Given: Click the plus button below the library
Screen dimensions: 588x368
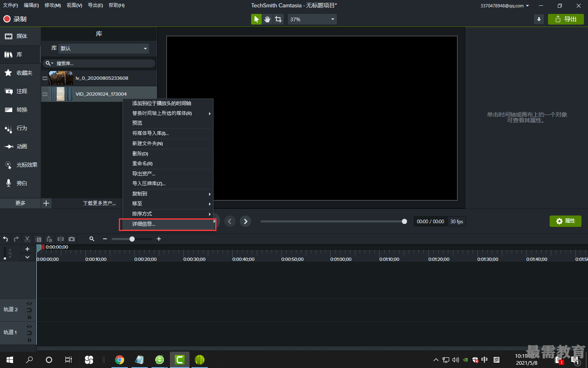Looking at the screenshot, I should pyautogui.click(x=46, y=203).
